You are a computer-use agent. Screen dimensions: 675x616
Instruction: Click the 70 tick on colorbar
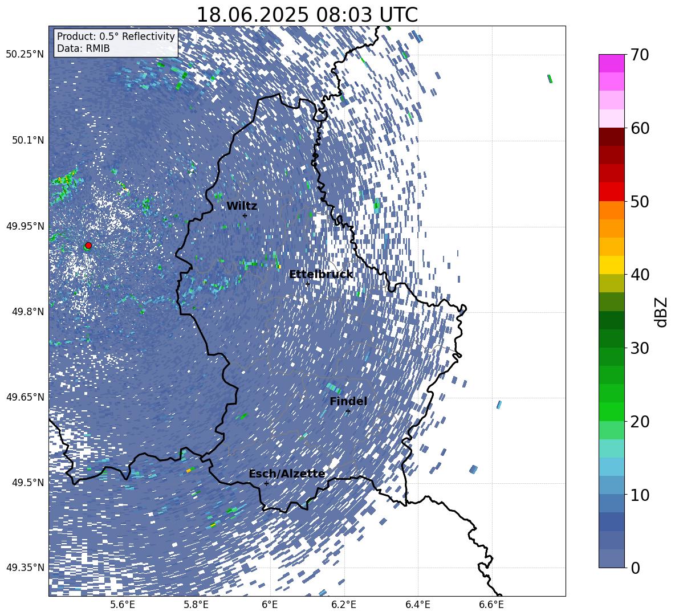point(640,55)
